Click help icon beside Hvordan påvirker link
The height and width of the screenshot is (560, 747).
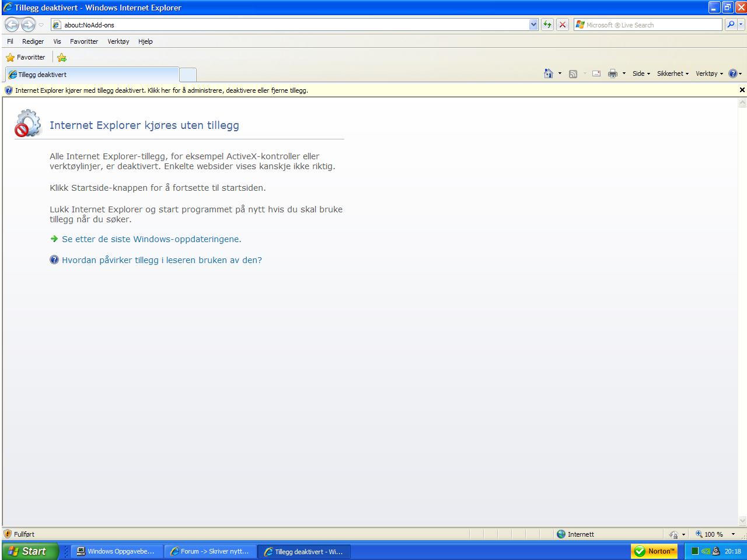(x=54, y=260)
